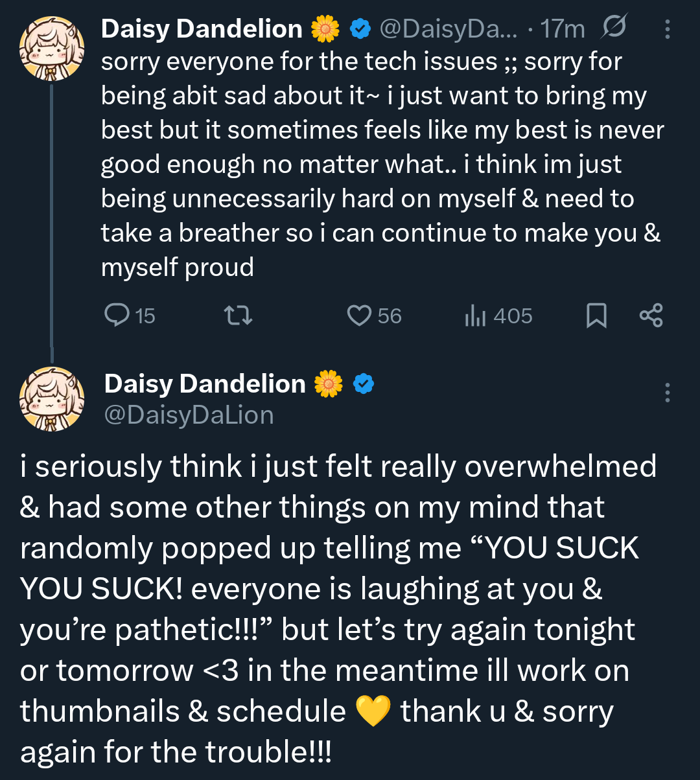Click the repost icon on the first tweet
Image resolution: width=700 pixels, height=780 pixels.
[x=237, y=315]
